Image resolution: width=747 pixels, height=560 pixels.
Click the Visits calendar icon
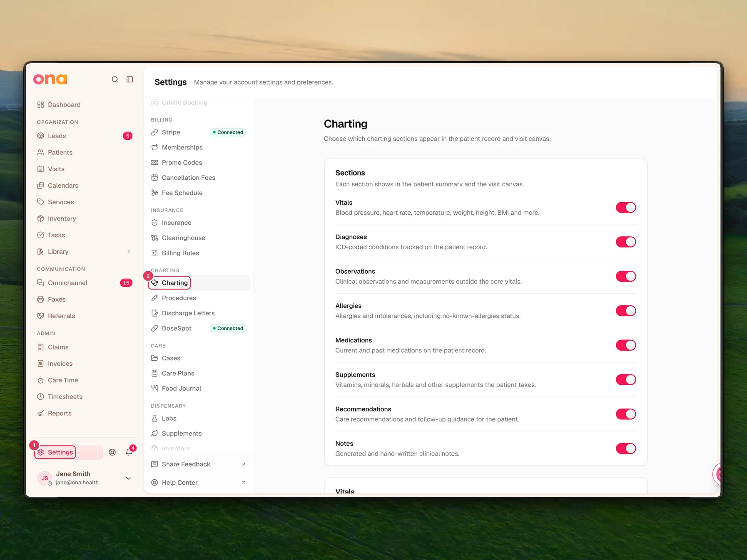40,169
